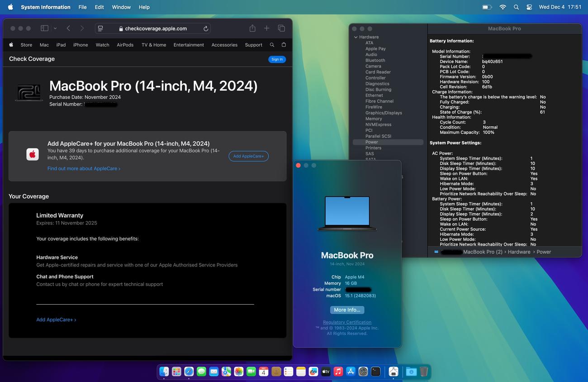
Task: Select NVMExpress in the Hardware sidebar
Action: point(378,124)
